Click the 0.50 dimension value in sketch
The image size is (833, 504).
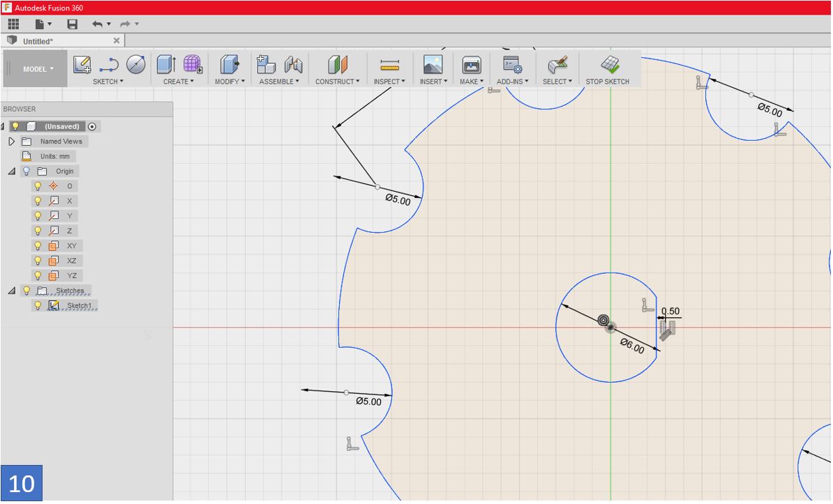click(670, 312)
